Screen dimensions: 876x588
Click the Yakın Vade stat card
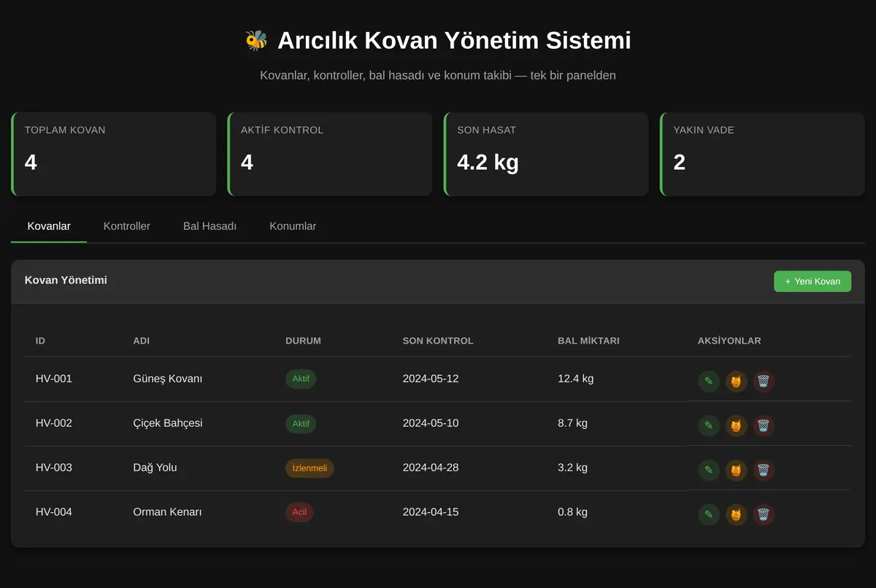click(x=762, y=154)
